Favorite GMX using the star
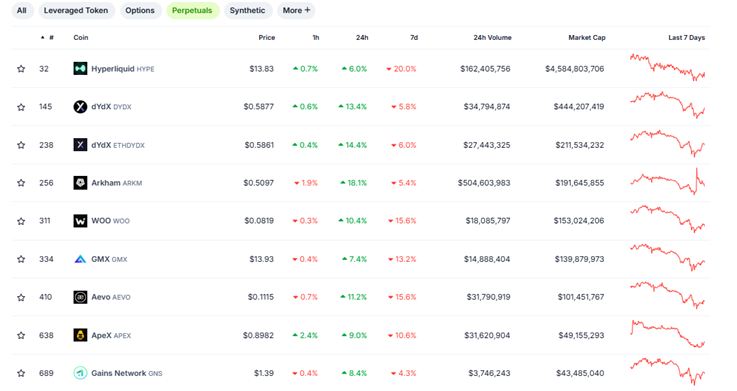Image resolution: width=737 pixels, height=391 pixels. pos(21,259)
